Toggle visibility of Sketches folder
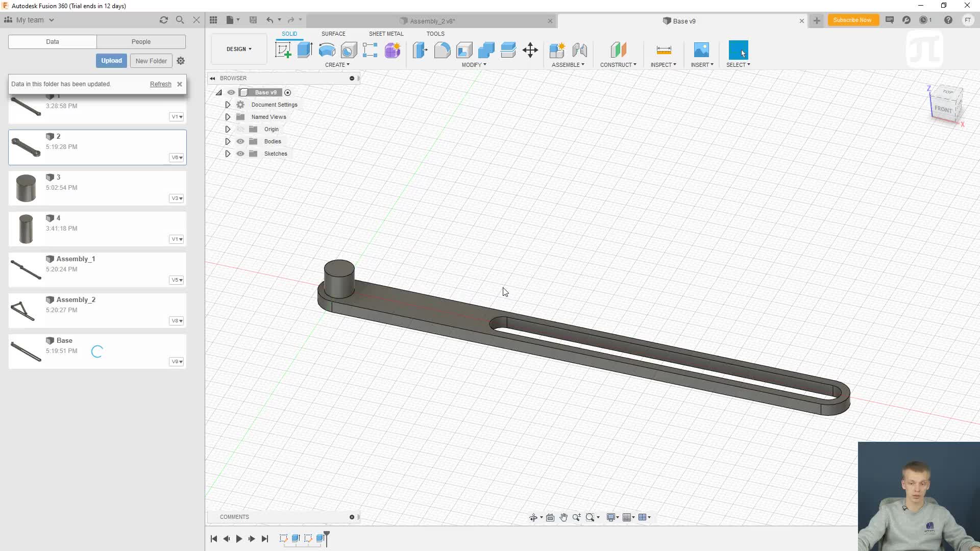Image resolution: width=980 pixels, height=551 pixels. 240,154
